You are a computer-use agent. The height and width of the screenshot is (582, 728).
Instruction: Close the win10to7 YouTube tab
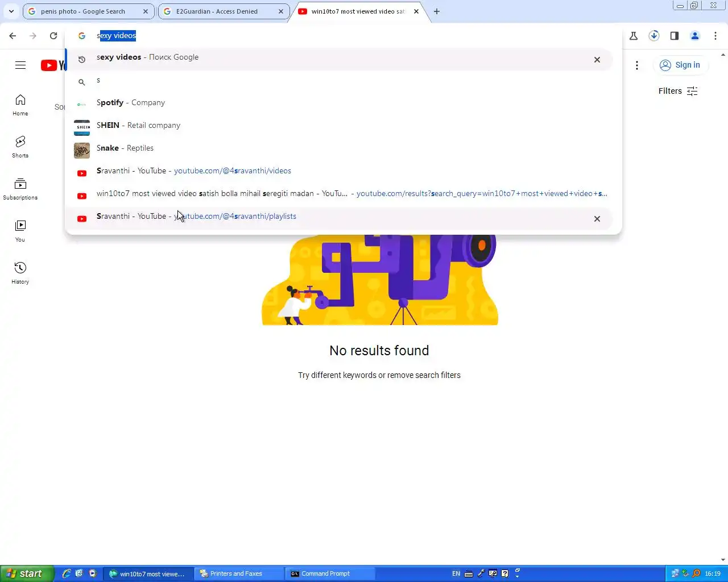coord(416,11)
